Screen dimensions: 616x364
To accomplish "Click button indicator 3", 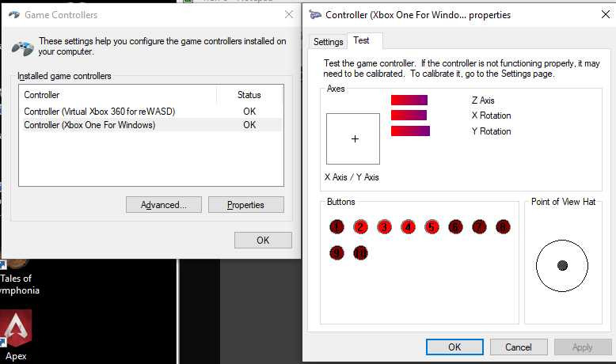I will click(x=384, y=226).
